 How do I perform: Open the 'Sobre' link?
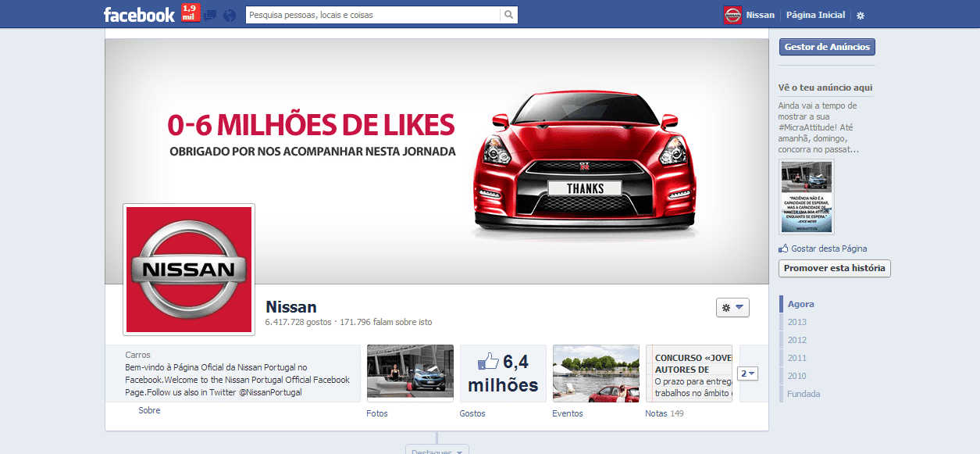[149, 410]
